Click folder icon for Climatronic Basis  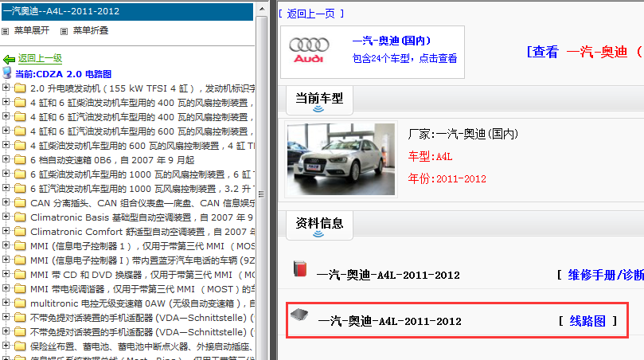(x=20, y=217)
